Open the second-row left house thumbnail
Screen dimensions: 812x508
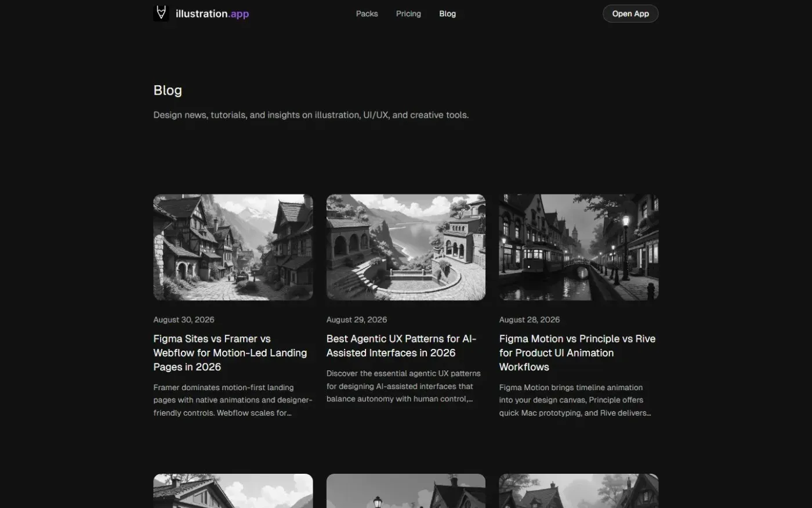[x=233, y=491]
